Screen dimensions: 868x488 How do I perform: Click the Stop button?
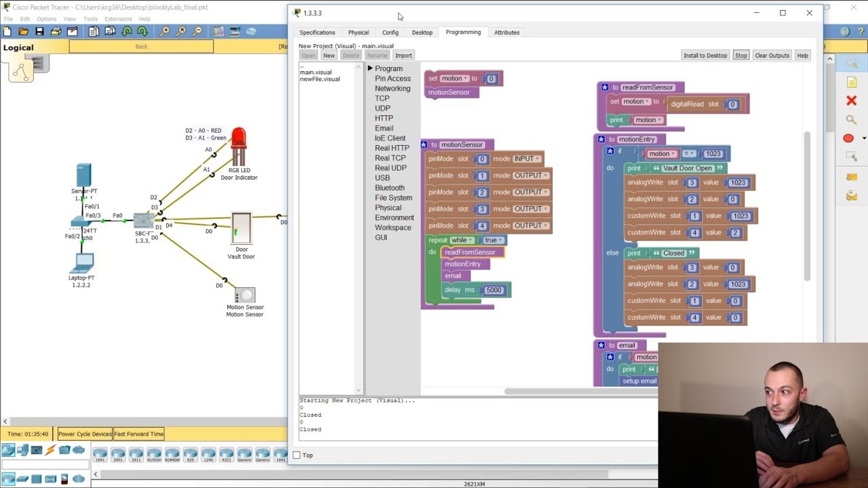741,56
